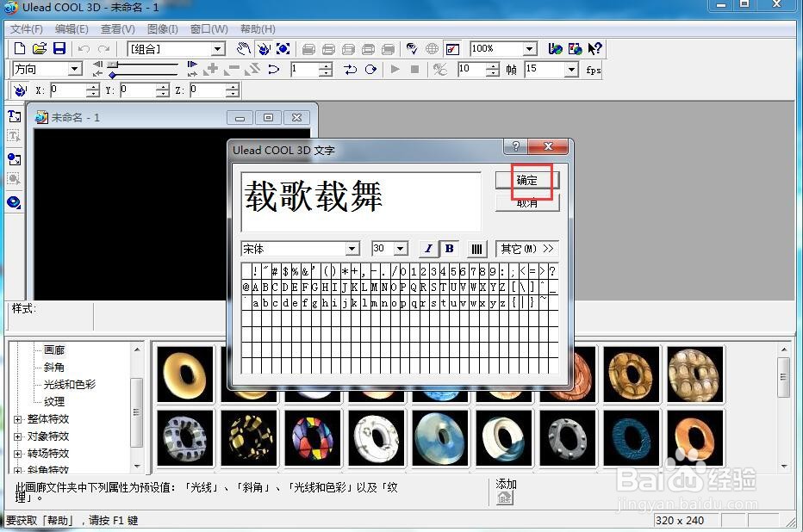Select 斜角 in the gallery tree

[53, 368]
